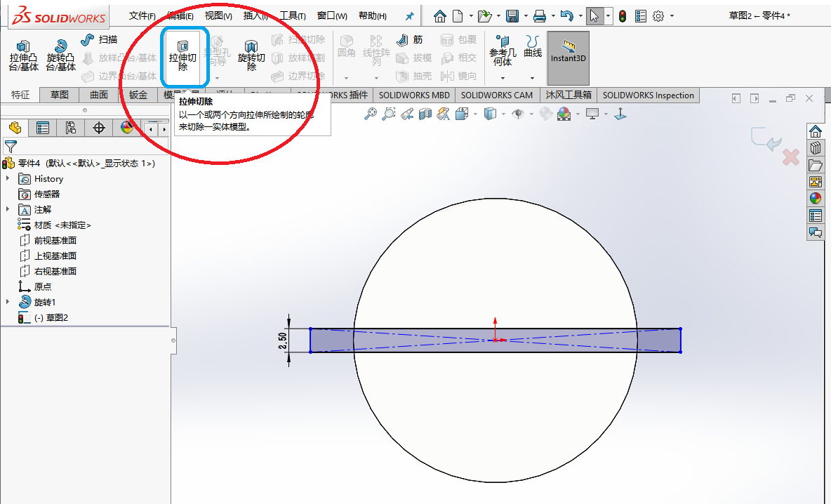Viewport: 831px width, 504px height.
Task: Expand the 注解 annotations node
Action: click(8, 209)
